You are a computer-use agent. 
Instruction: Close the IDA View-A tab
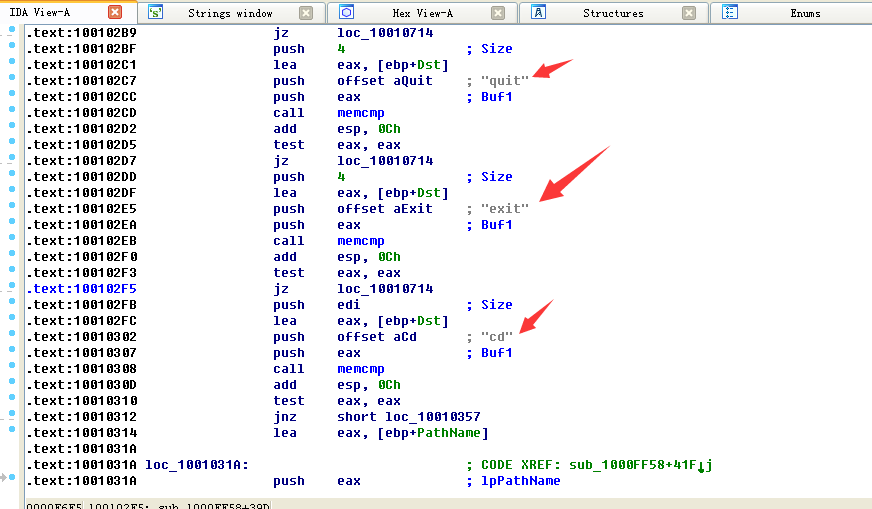click(115, 12)
